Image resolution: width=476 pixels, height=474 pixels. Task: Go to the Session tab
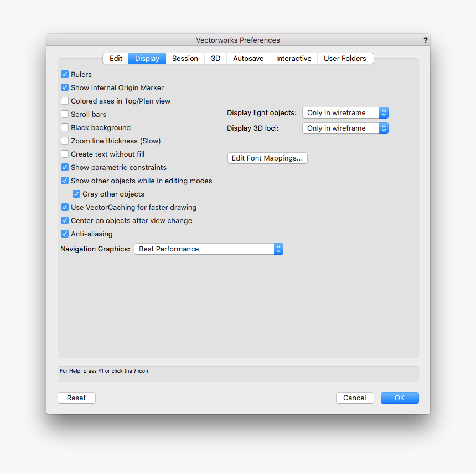pyautogui.click(x=185, y=58)
